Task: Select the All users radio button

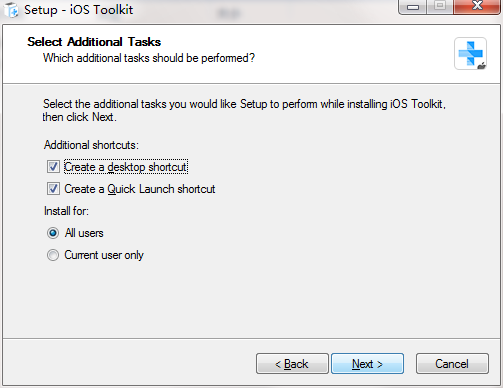Action: 53,233
